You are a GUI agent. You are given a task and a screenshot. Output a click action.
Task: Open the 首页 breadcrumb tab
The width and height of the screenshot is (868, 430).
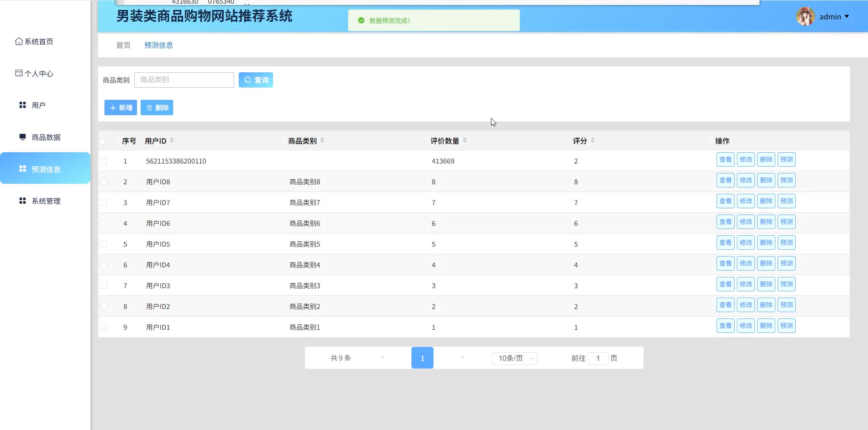tap(123, 45)
